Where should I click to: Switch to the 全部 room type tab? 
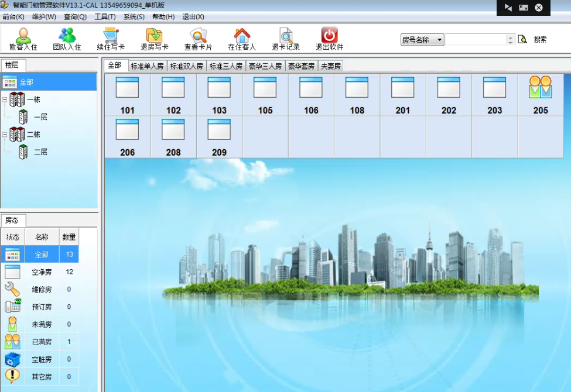coord(115,65)
